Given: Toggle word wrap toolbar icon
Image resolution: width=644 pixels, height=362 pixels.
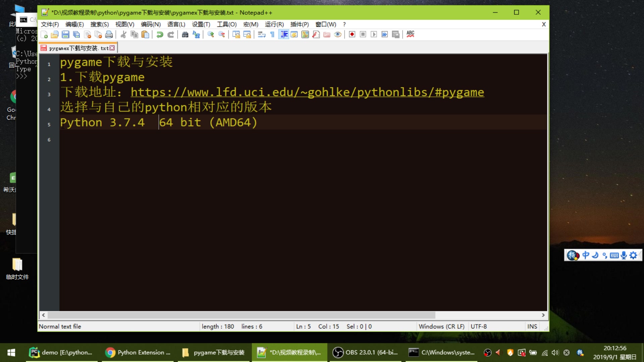Looking at the screenshot, I should coord(262,35).
